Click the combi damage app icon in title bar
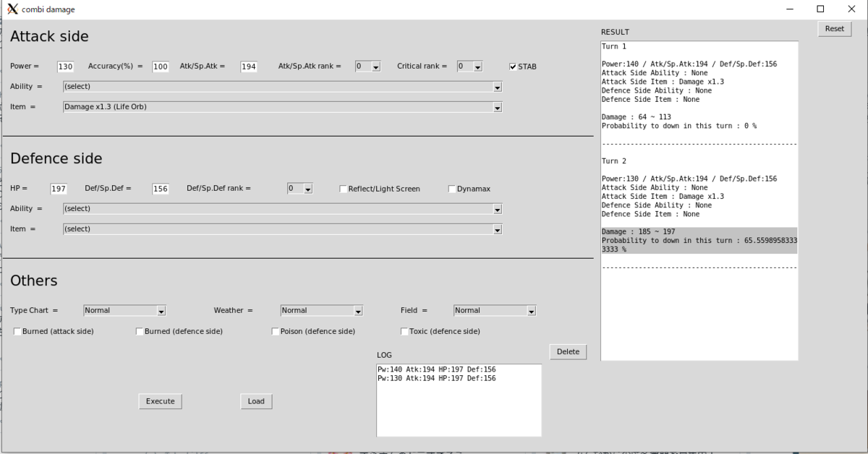 (x=12, y=9)
